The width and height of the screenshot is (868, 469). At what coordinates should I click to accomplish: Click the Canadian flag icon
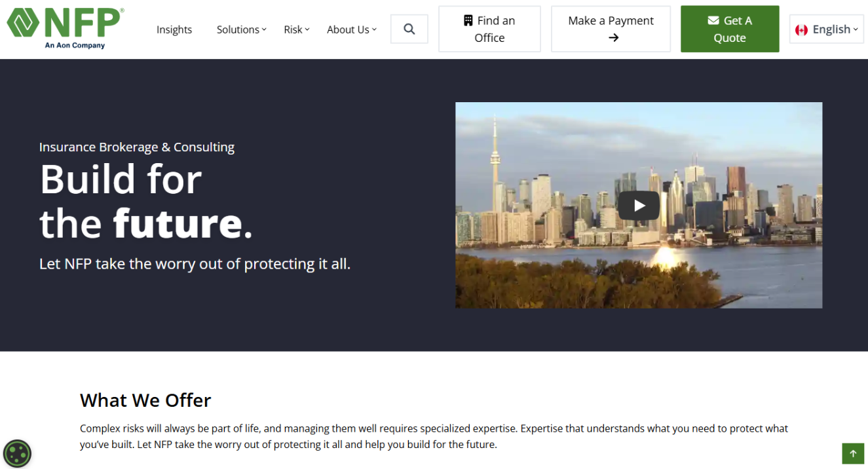click(x=801, y=30)
